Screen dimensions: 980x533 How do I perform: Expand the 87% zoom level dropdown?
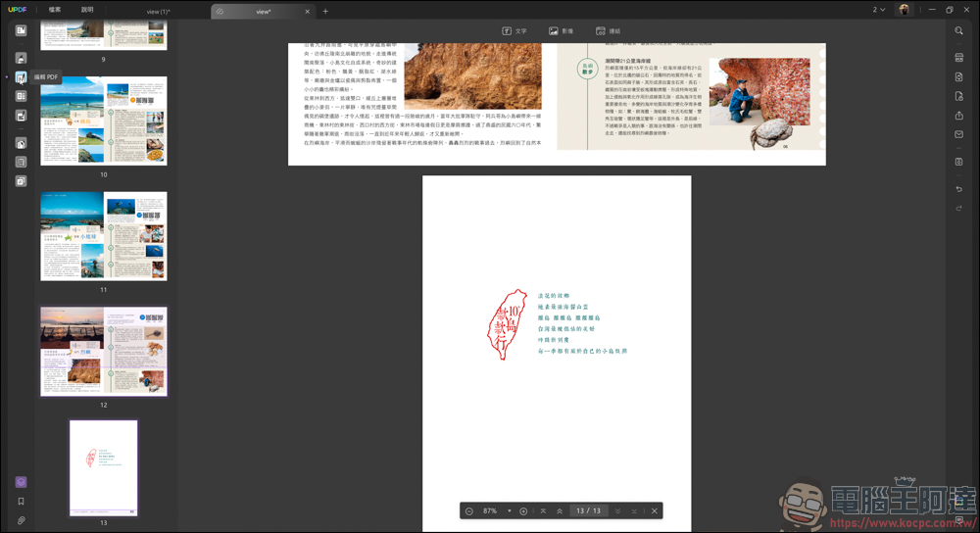(x=510, y=510)
